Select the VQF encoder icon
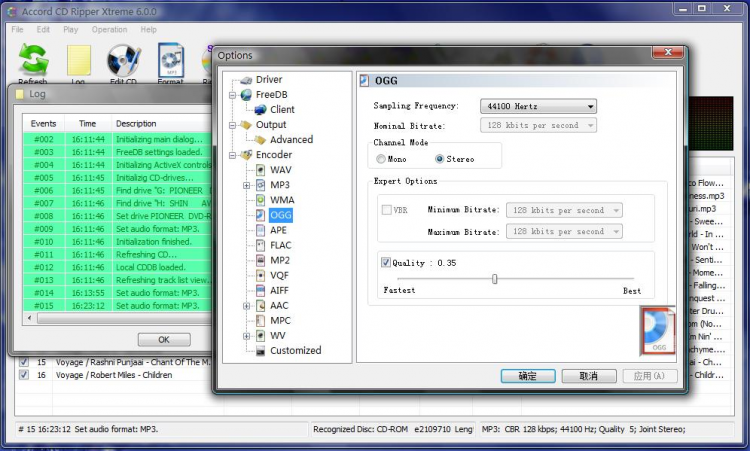Screen dimensions: 750x451 click(x=261, y=275)
